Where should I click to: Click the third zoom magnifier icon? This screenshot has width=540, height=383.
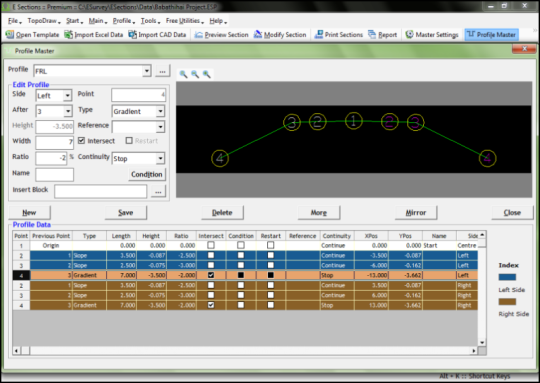pos(206,74)
